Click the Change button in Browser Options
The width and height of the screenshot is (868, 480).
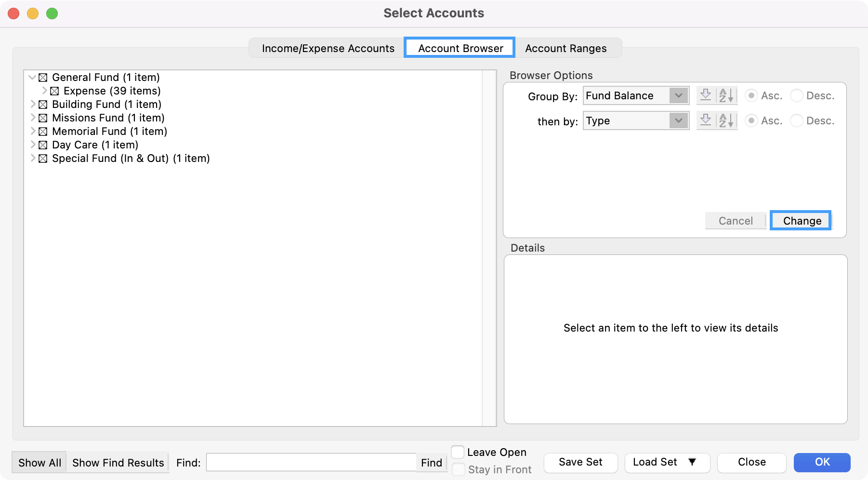(802, 221)
